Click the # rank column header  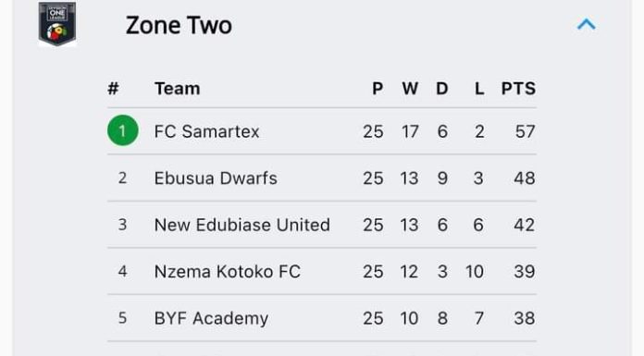114,89
